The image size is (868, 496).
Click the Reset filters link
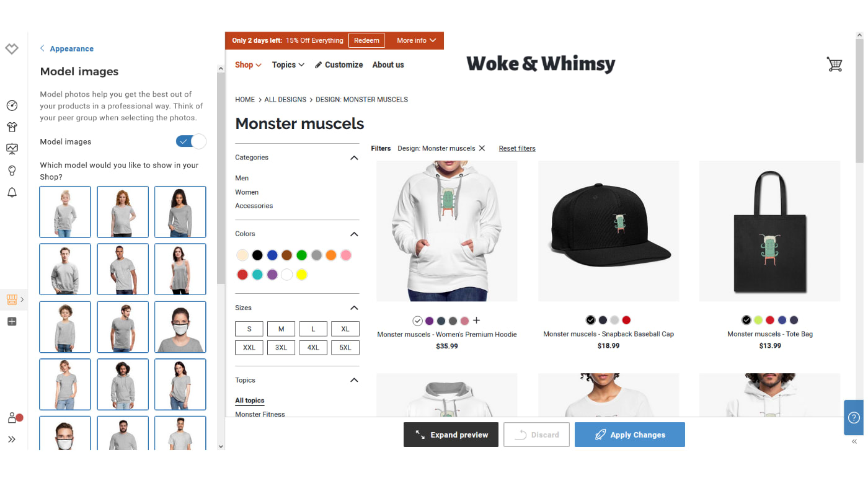517,148
